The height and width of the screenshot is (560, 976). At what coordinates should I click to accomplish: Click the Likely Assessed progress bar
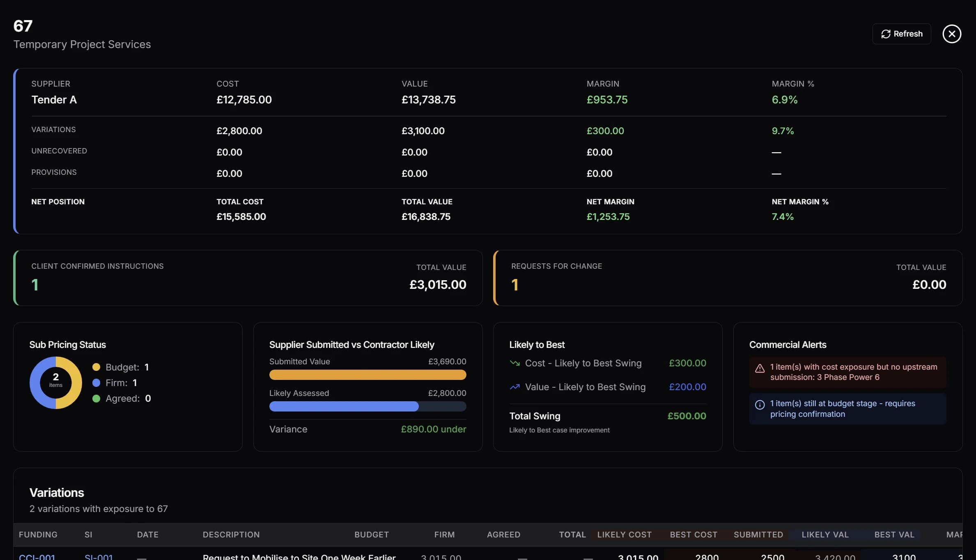(x=367, y=406)
